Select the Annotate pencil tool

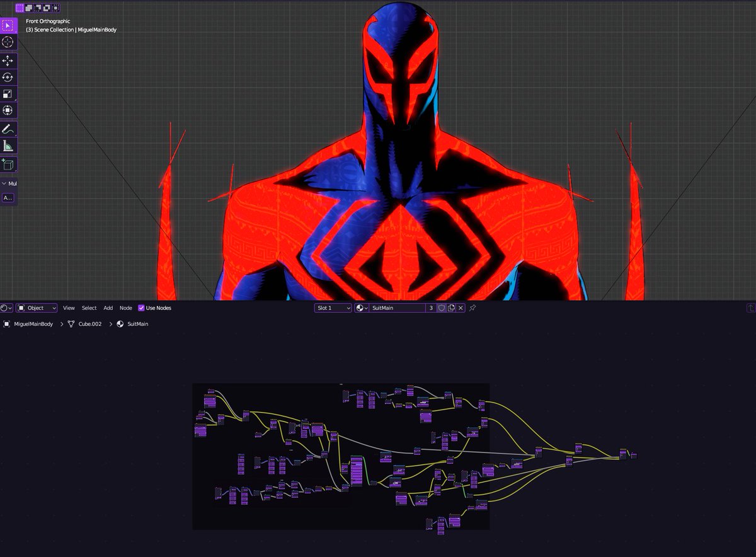(x=8, y=129)
